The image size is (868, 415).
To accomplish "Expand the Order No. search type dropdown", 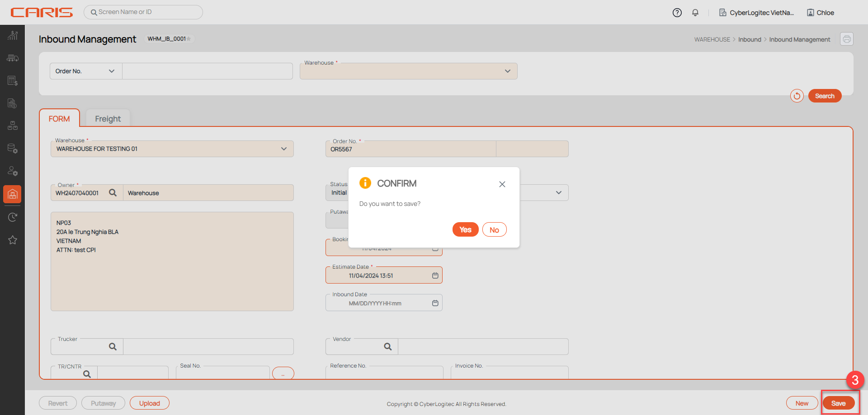I will (85, 71).
